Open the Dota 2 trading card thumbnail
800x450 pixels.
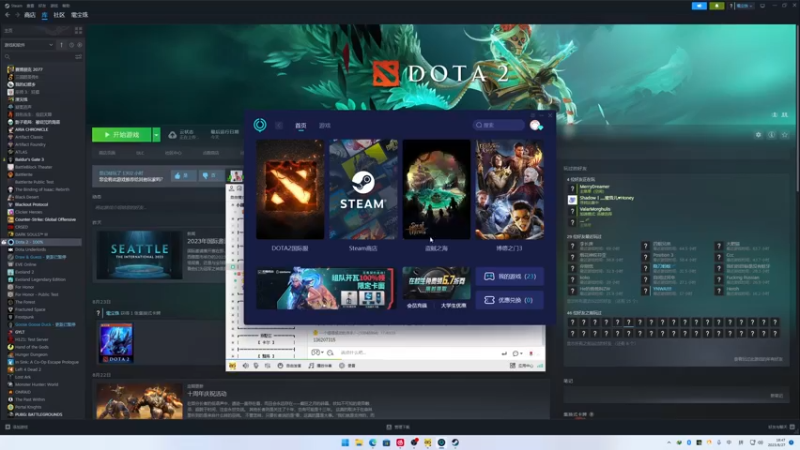tap(116, 343)
